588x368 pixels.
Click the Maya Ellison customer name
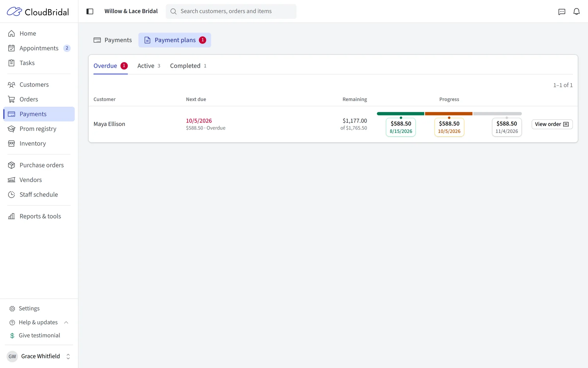109,124
